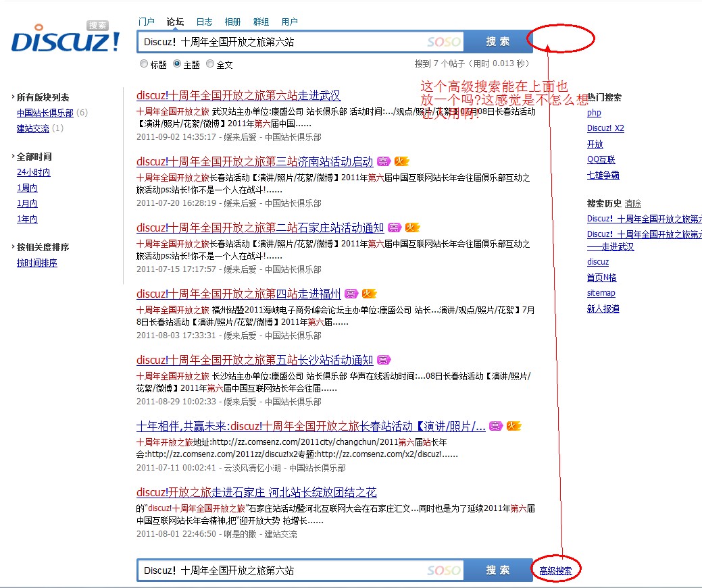Click fire icon beside 第二站石家庄站 title
The height and width of the screenshot is (588, 702).
[412, 228]
